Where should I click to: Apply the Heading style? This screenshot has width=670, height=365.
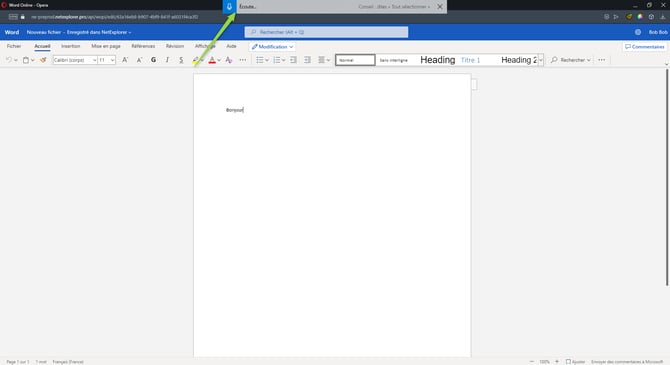pyautogui.click(x=438, y=60)
